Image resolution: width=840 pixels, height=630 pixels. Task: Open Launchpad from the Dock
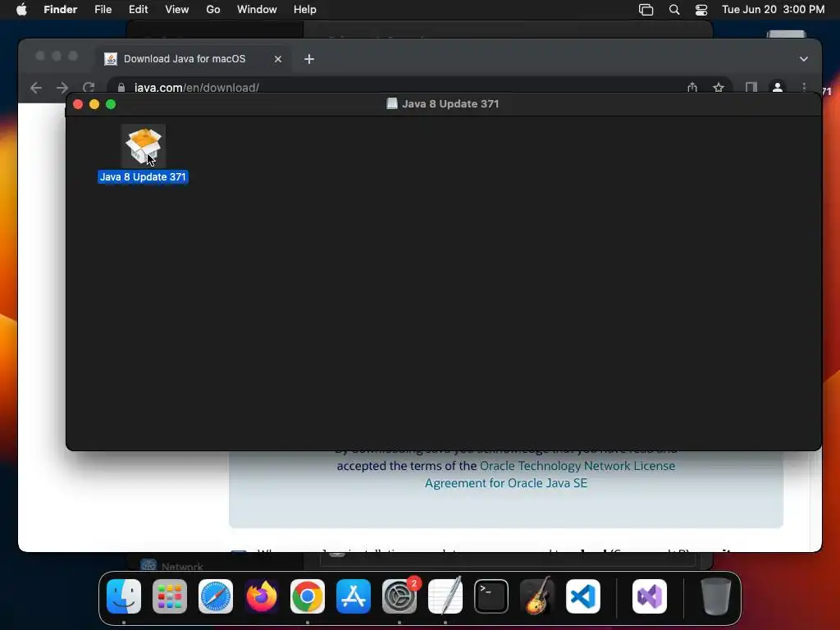[170, 596]
